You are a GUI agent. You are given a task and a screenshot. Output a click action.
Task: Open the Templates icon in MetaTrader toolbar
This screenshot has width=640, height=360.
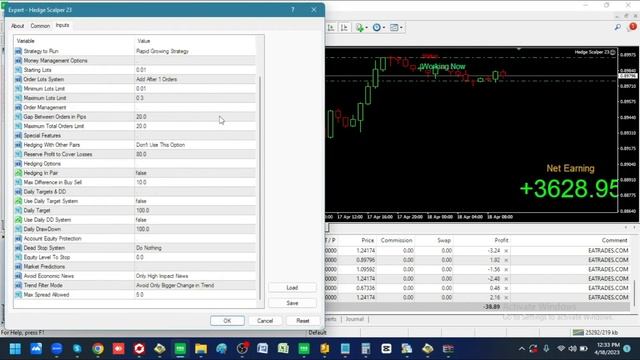[x=394, y=28]
